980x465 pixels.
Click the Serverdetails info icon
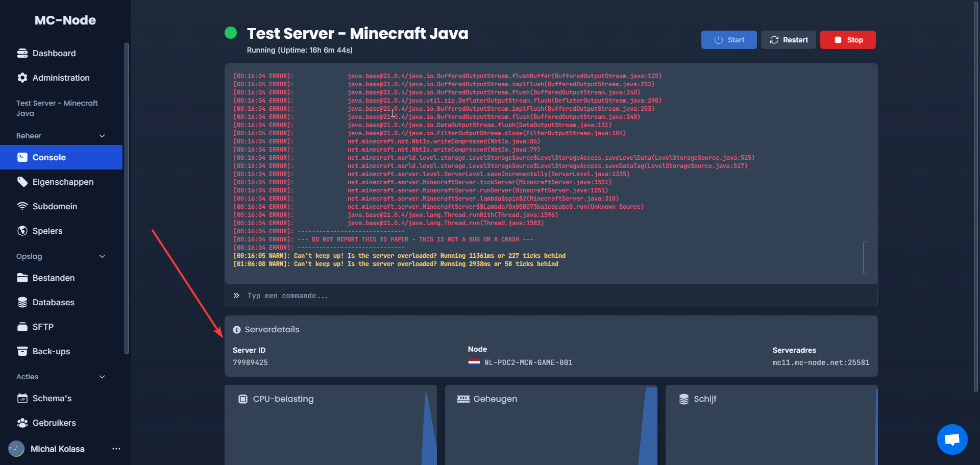click(x=237, y=330)
